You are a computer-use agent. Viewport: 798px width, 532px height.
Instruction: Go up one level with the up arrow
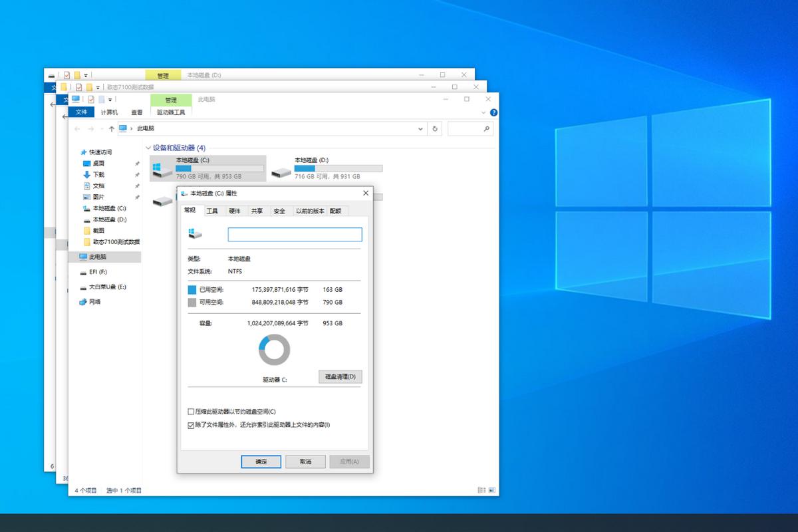pos(111,128)
